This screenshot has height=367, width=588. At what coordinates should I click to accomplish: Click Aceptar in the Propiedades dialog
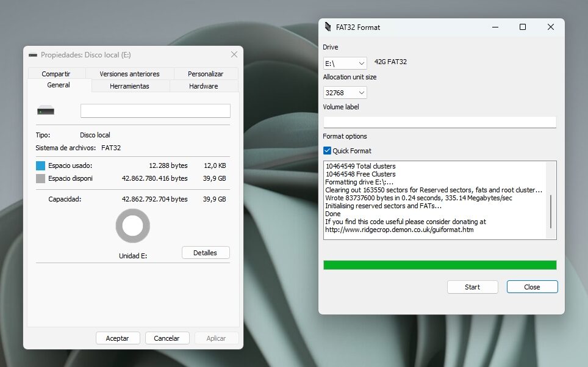point(118,338)
